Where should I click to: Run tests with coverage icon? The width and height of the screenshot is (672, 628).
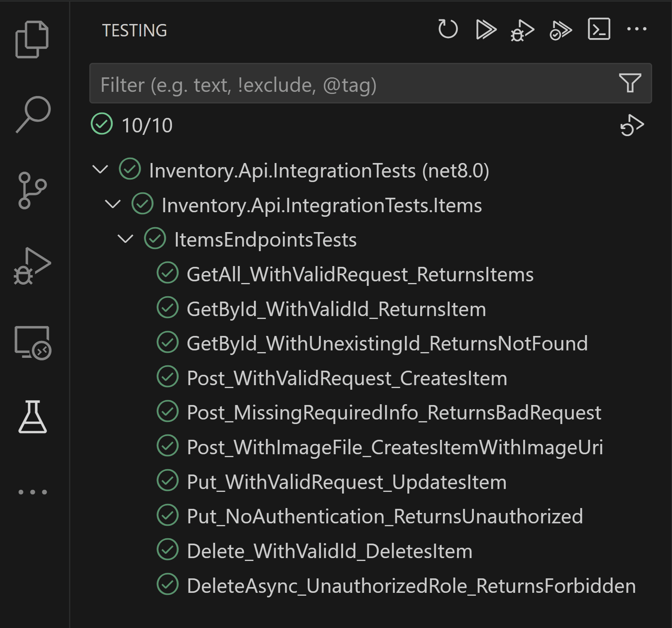[561, 30]
